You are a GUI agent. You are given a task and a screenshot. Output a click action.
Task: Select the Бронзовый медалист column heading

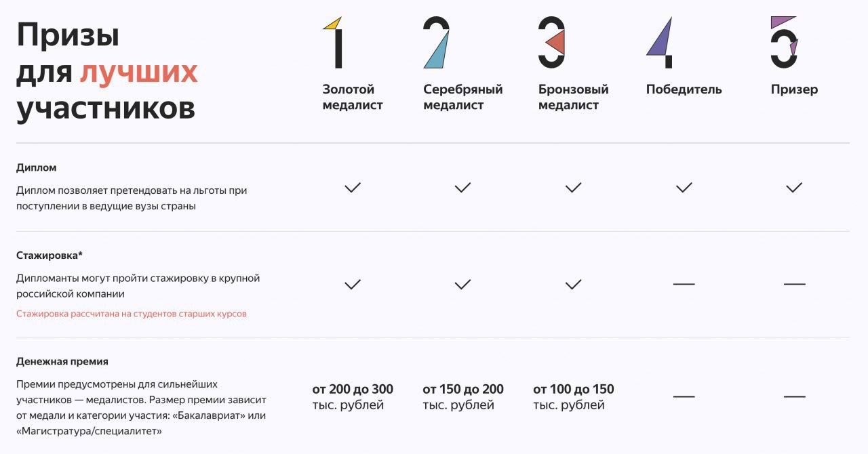[x=573, y=98]
